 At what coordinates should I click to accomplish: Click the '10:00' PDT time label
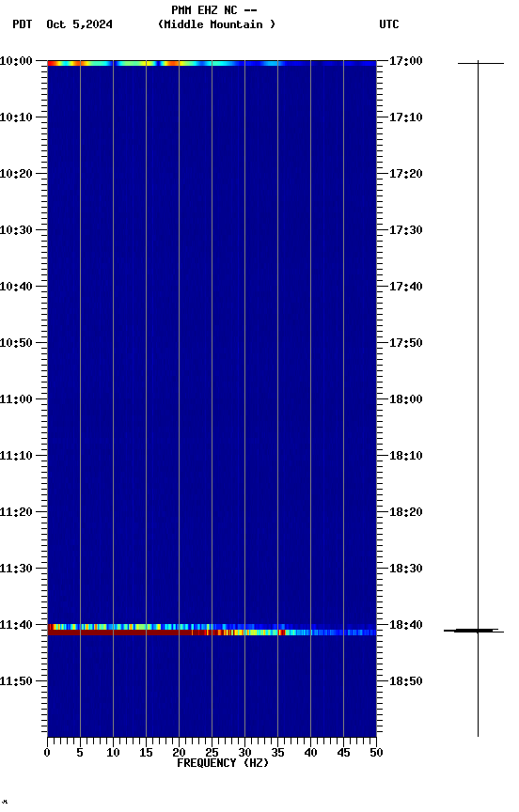[x=16, y=61]
